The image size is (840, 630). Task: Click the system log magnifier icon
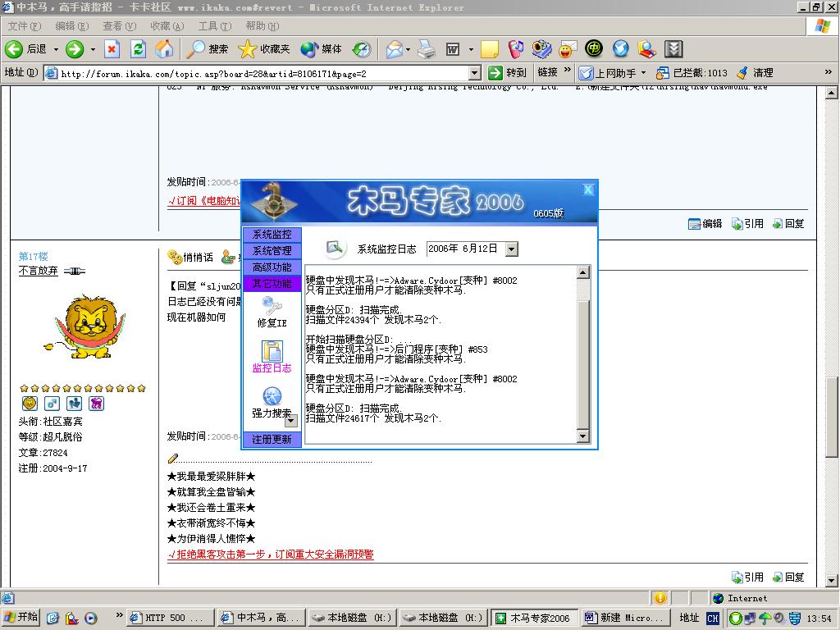[335, 248]
